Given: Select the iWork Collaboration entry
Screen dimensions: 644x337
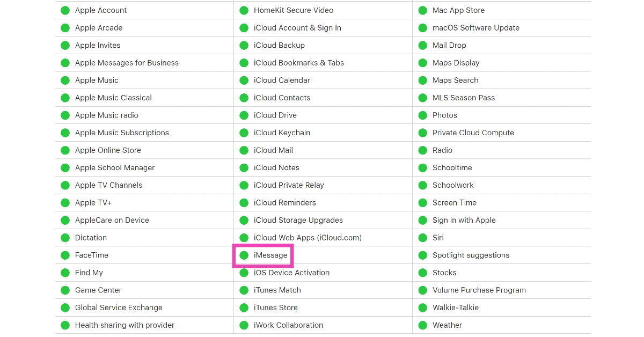Looking at the screenshot, I should [x=288, y=325].
